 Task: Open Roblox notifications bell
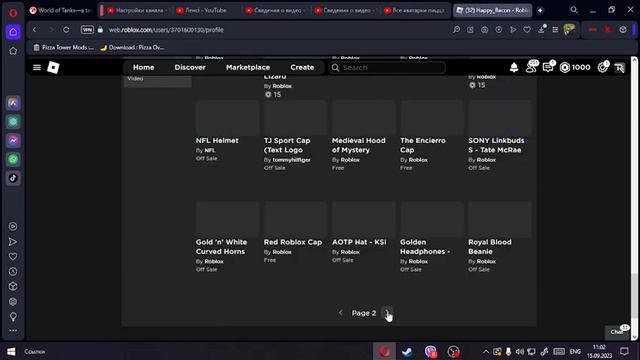(514, 67)
